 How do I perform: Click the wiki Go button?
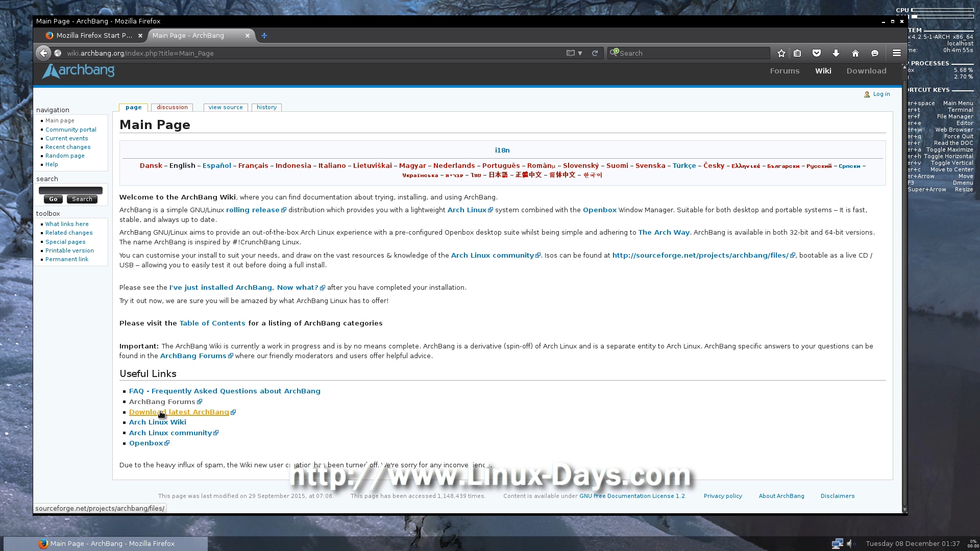(53, 199)
